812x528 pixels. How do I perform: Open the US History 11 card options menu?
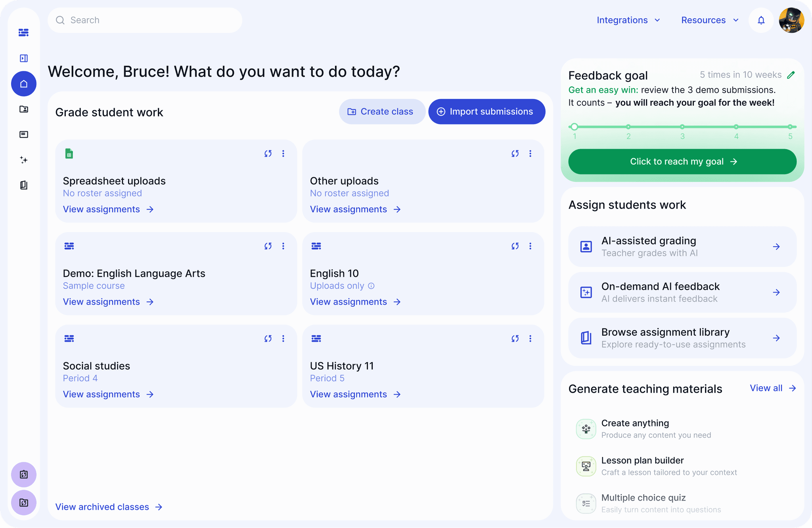(x=530, y=338)
